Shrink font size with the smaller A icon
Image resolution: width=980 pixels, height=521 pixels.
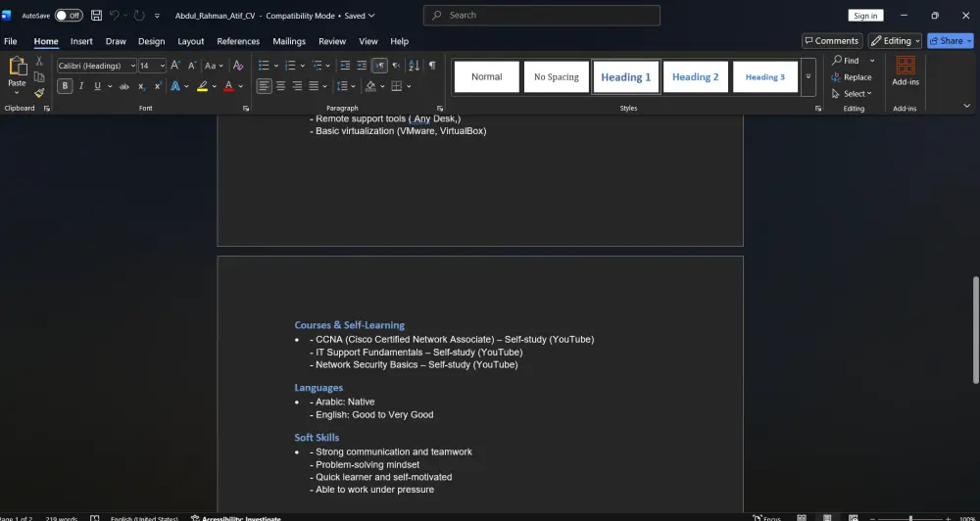point(192,66)
